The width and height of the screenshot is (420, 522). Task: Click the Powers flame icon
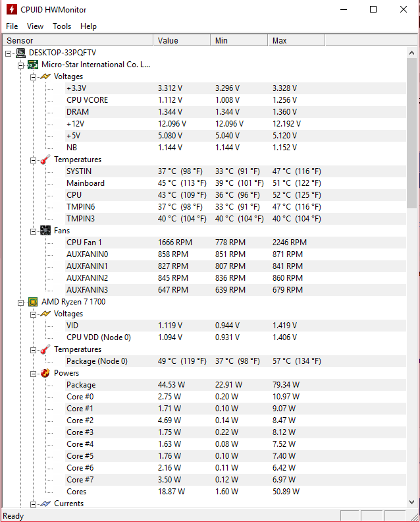pos(45,373)
